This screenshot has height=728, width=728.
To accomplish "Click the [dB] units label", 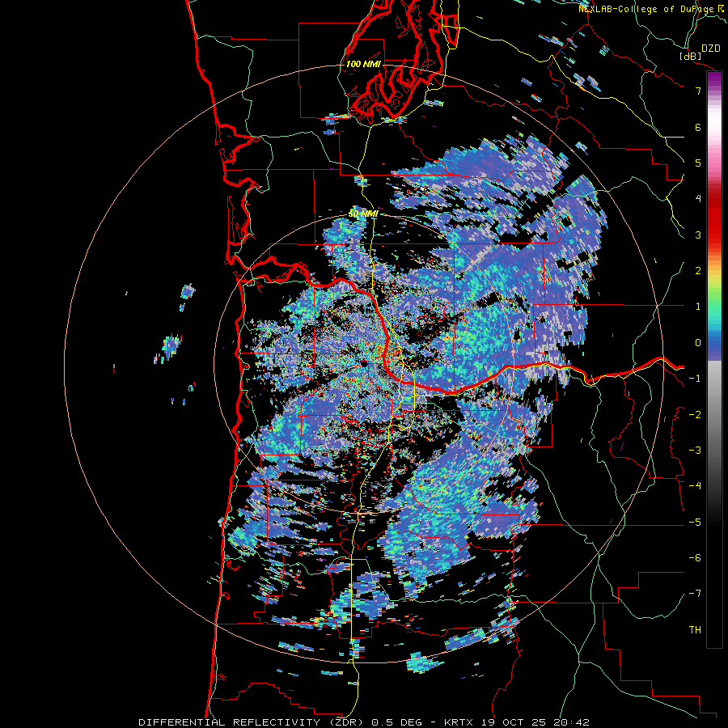I will (691, 56).
